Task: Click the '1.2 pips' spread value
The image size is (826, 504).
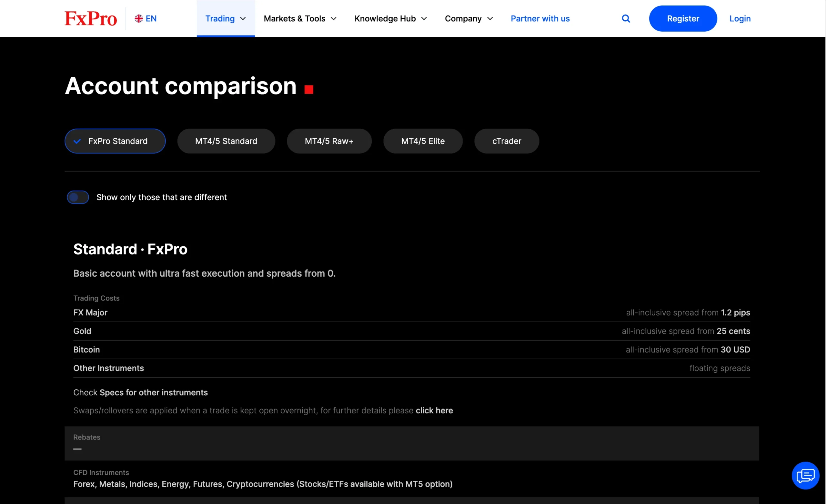Action: (735, 312)
